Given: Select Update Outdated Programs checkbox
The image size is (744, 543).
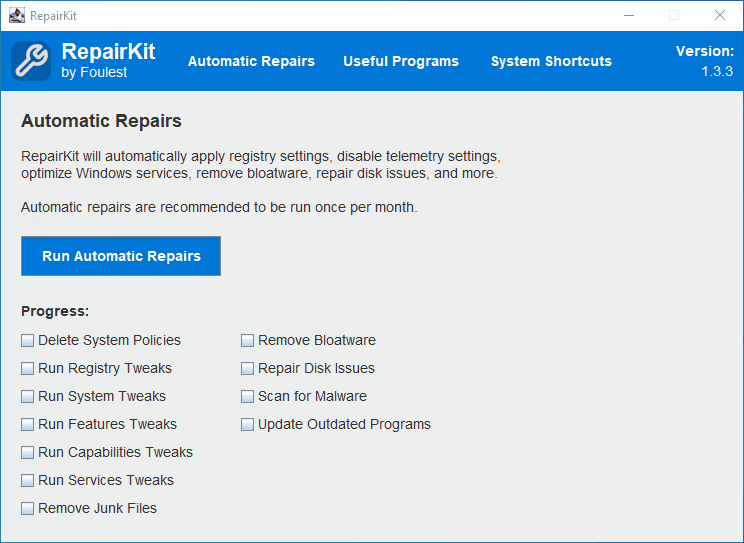Looking at the screenshot, I should click(x=247, y=424).
